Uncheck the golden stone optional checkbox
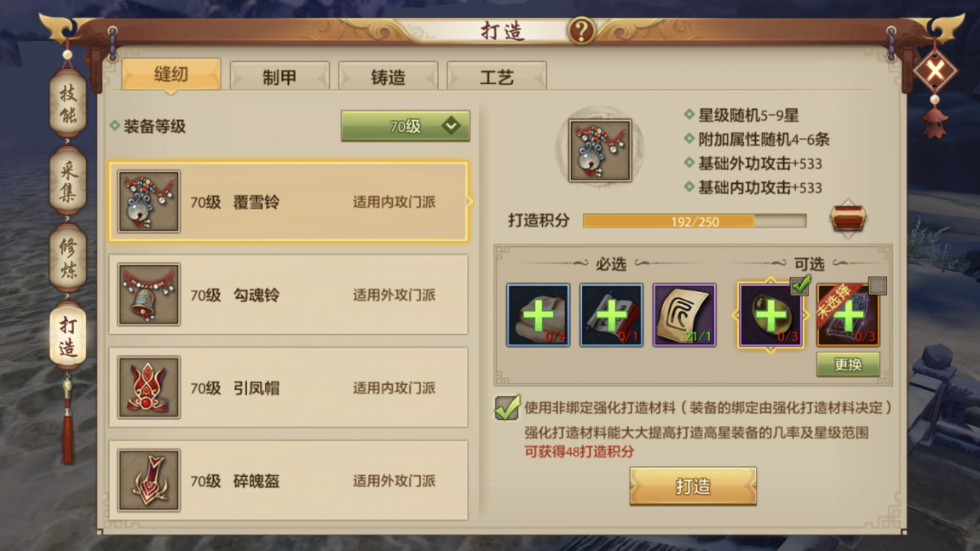This screenshot has width=980, height=551. coord(800,285)
